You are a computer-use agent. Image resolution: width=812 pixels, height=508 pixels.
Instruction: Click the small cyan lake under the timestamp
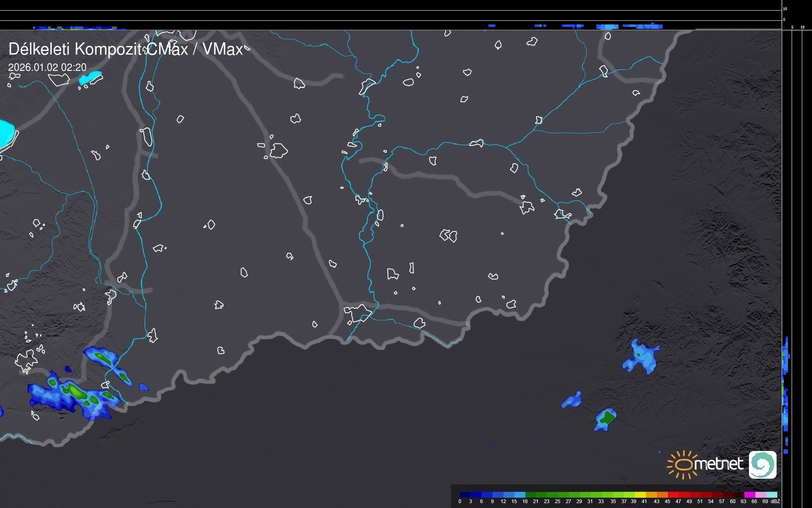pyautogui.click(x=91, y=77)
